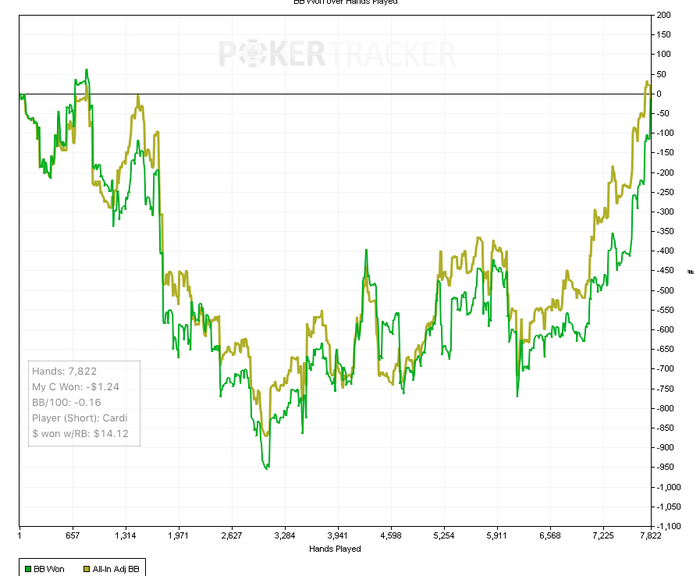Image resolution: width=700 pixels, height=576 pixels.
Task: Click the 3,284 x-axis tick label
Action: 284,535
